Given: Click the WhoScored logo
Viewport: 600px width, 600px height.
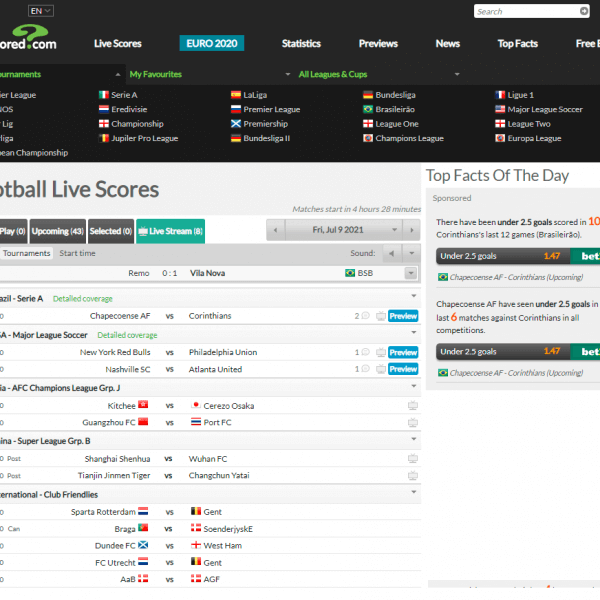Looking at the screenshot, I should pyautogui.click(x=28, y=38).
